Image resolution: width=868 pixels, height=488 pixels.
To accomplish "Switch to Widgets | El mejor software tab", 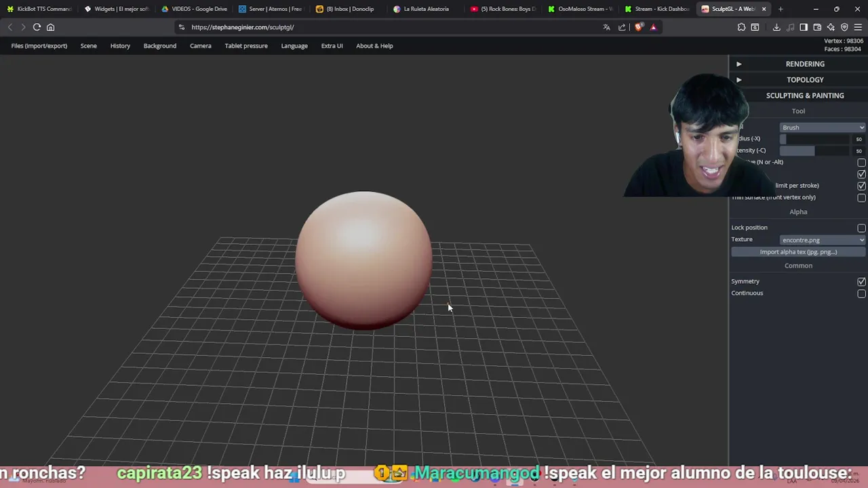I will [x=117, y=9].
